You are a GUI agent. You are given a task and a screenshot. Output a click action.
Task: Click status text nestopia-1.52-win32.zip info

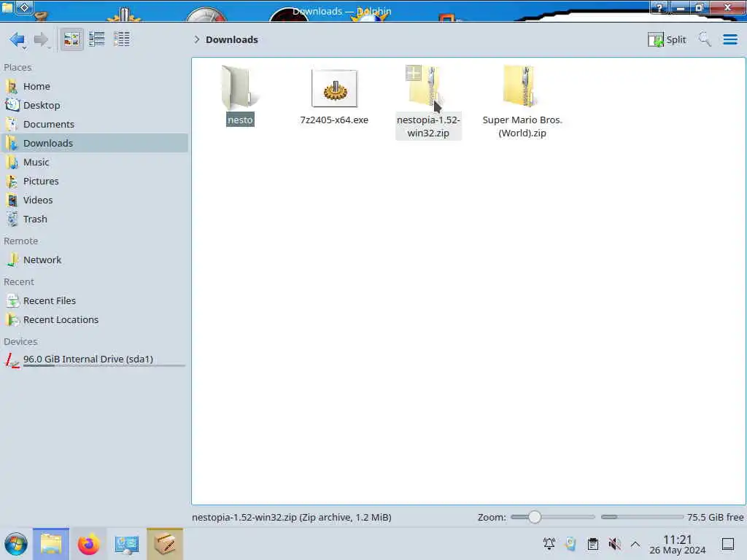tap(292, 517)
